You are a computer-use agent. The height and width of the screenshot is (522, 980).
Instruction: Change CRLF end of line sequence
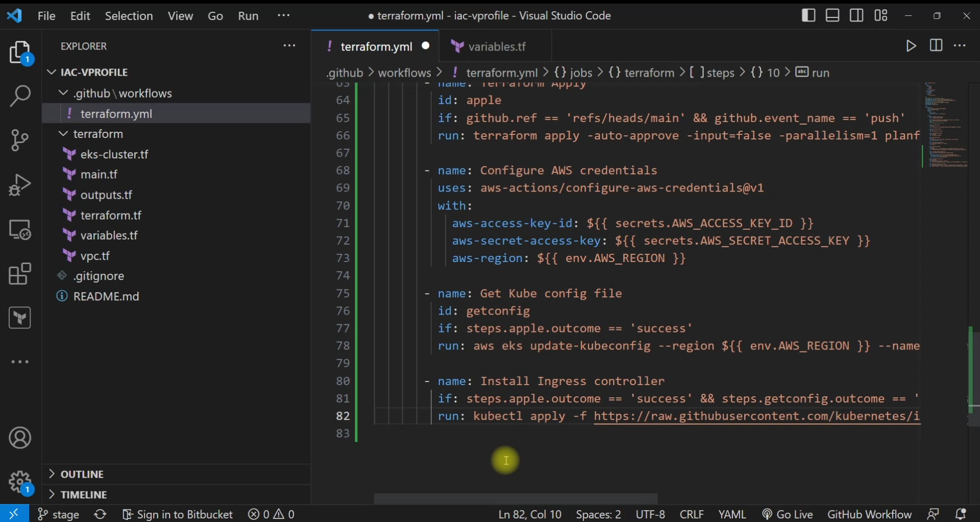692,514
